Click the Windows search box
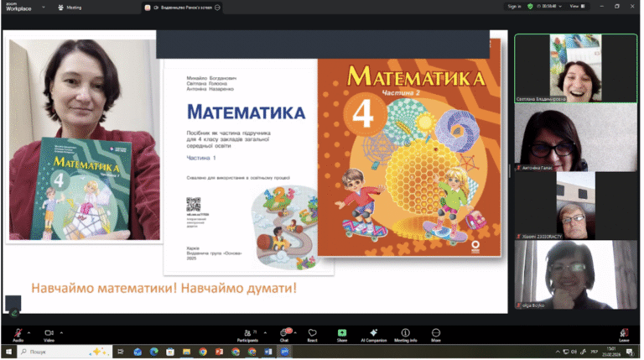This screenshot has width=644, height=360. click(x=65, y=353)
